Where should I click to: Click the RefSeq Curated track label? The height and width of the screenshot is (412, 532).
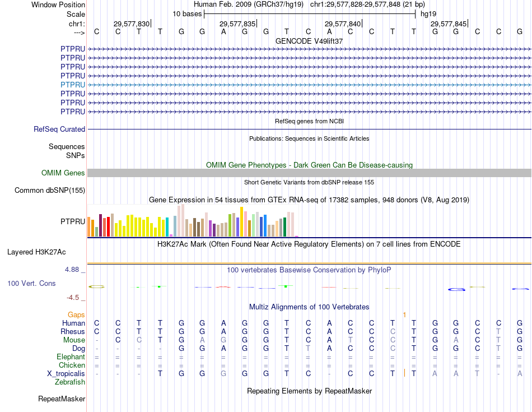pyautogui.click(x=59, y=129)
